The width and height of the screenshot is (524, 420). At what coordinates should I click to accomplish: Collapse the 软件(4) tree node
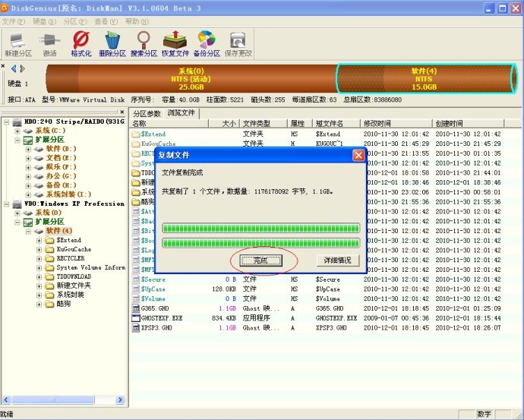click(28, 231)
